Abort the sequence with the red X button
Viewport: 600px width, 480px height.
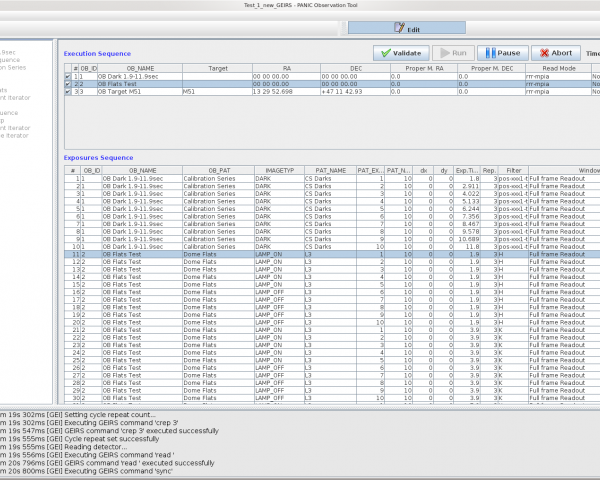pyautogui.click(x=554, y=53)
